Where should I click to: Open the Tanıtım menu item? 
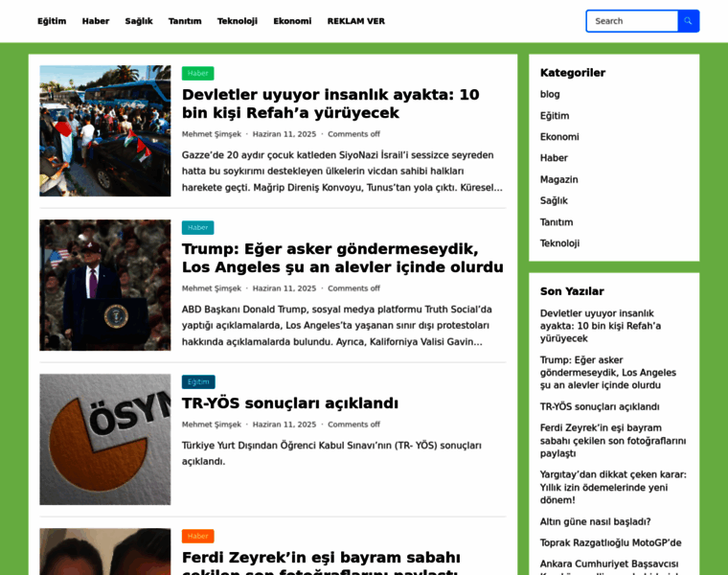pyautogui.click(x=185, y=21)
